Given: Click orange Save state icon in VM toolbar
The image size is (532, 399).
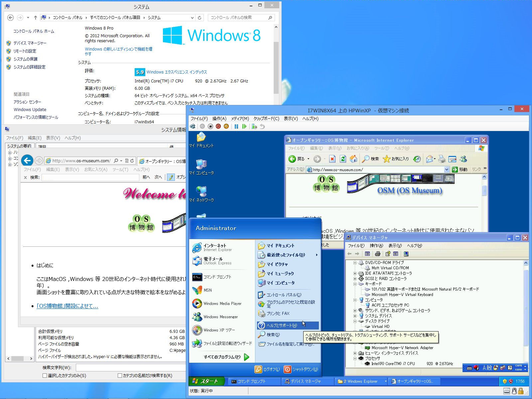Looking at the screenshot, I should point(226,126).
